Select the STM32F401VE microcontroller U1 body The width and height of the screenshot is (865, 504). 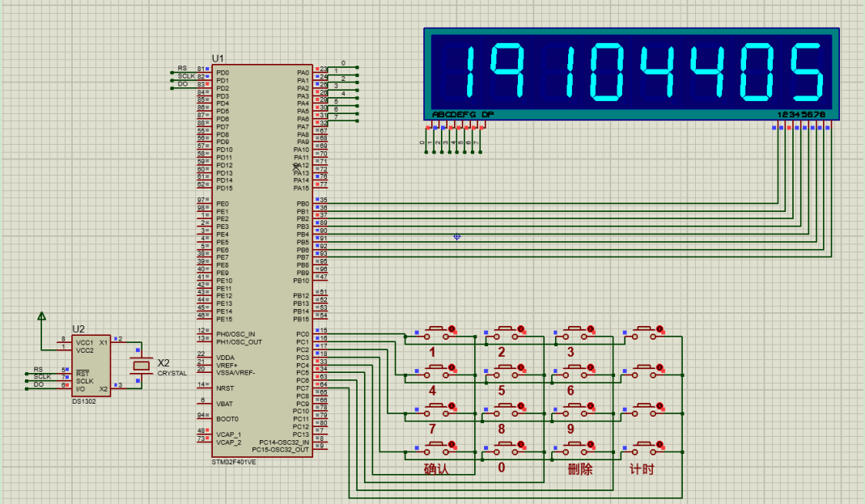pos(263,260)
